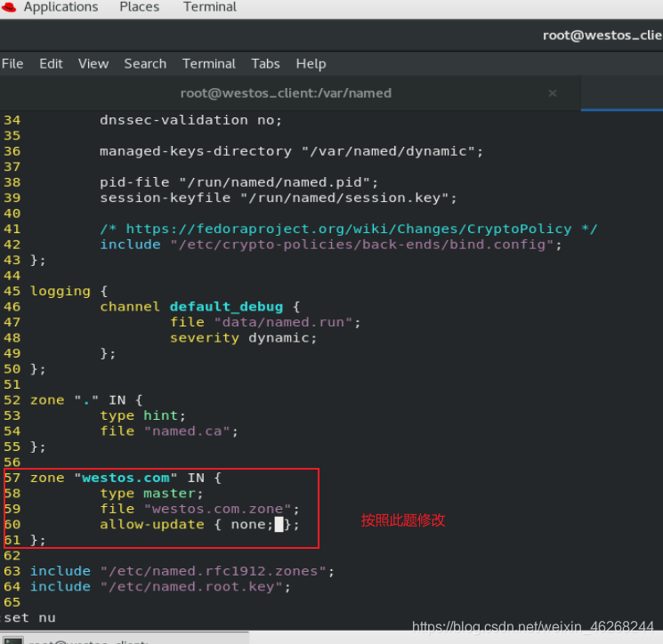
Task: Click the 'type master;' line
Action: (x=151, y=494)
